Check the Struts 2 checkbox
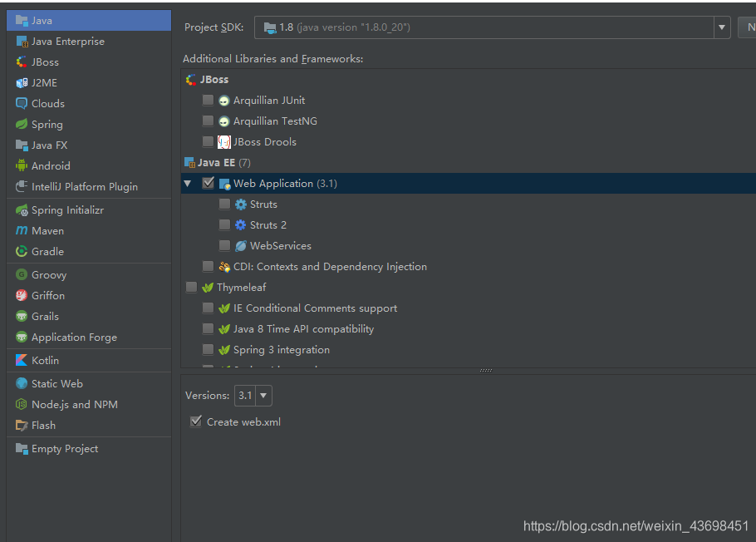 [x=224, y=225]
